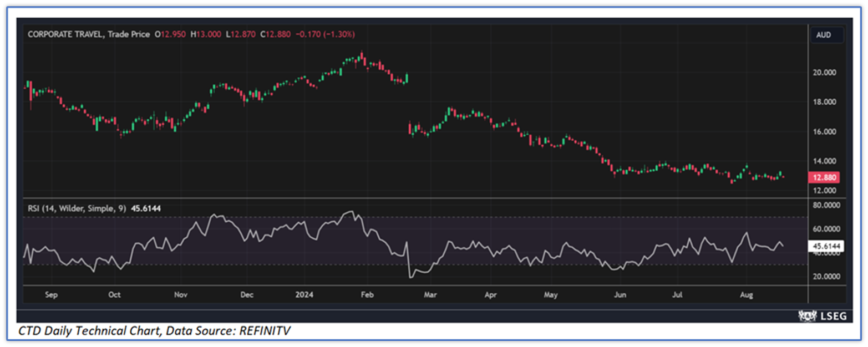This screenshot has width=868, height=347.
Task: Click the 80.0000 RSI axis label
Action: coord(828,205)
